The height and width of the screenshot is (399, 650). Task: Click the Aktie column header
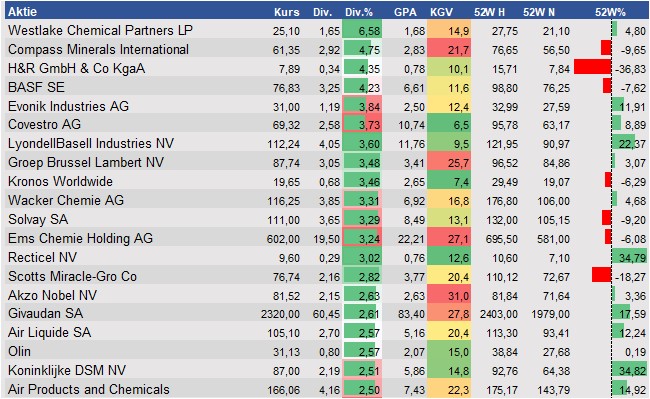point(22,12)
